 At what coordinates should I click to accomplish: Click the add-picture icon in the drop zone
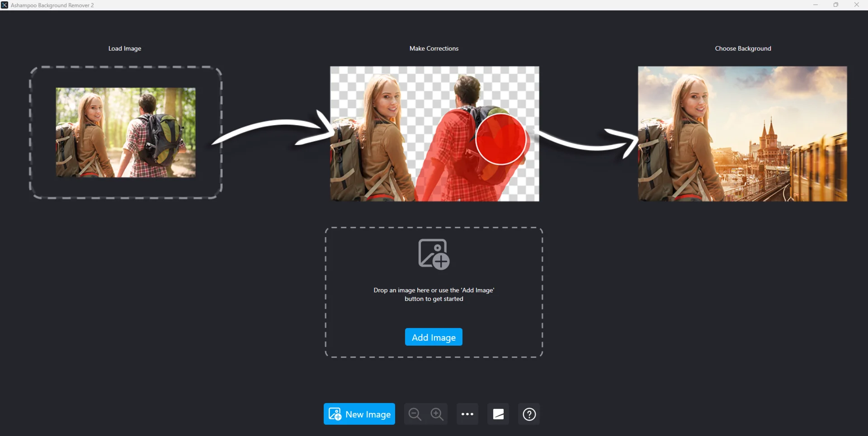[434, 254]
